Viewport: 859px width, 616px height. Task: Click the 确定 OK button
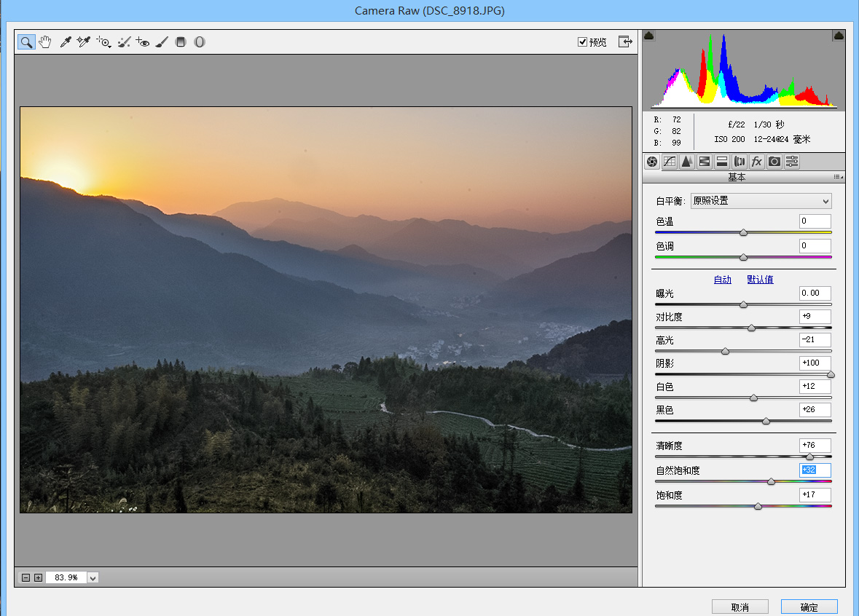point(809,607)
